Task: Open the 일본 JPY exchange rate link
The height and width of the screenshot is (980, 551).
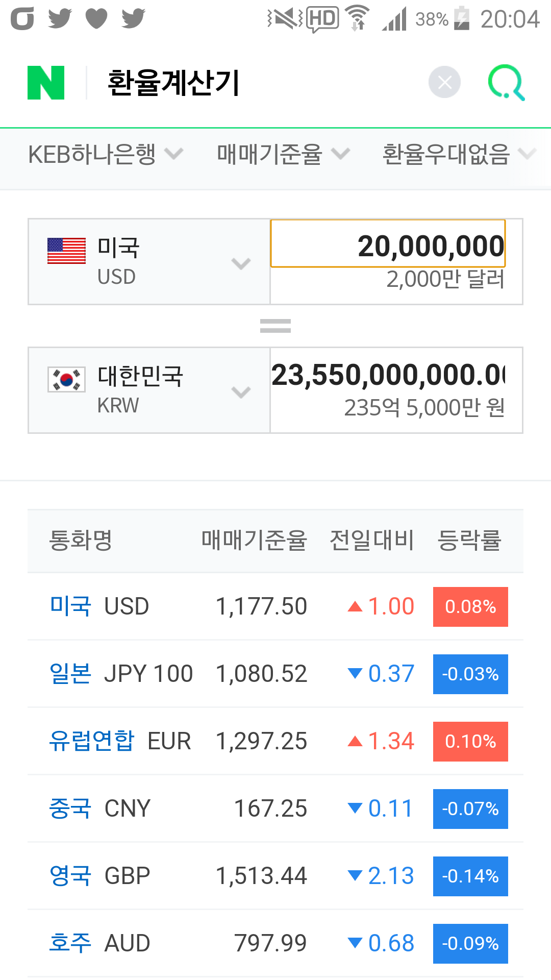Action: click(70, 674)
